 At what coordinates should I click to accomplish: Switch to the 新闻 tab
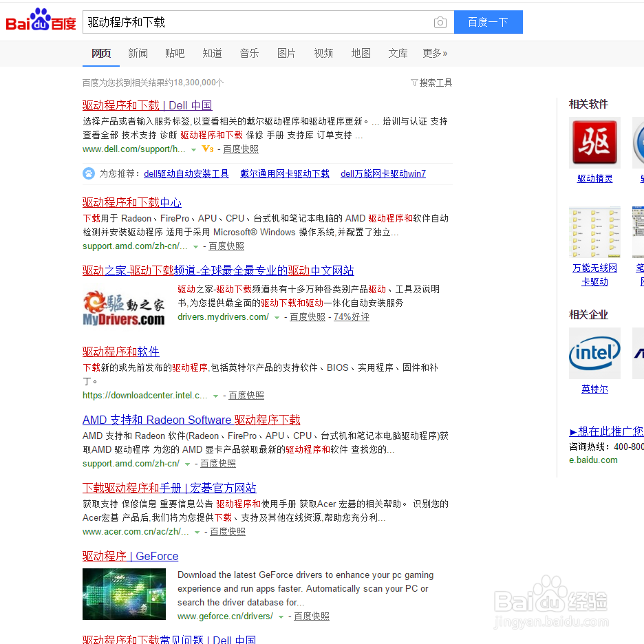[138, 54]
